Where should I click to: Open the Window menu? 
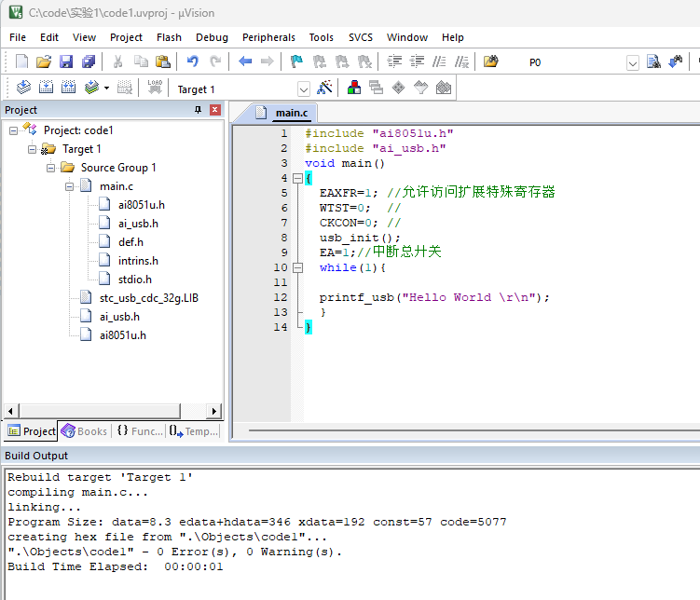click(x=407, y=37)
